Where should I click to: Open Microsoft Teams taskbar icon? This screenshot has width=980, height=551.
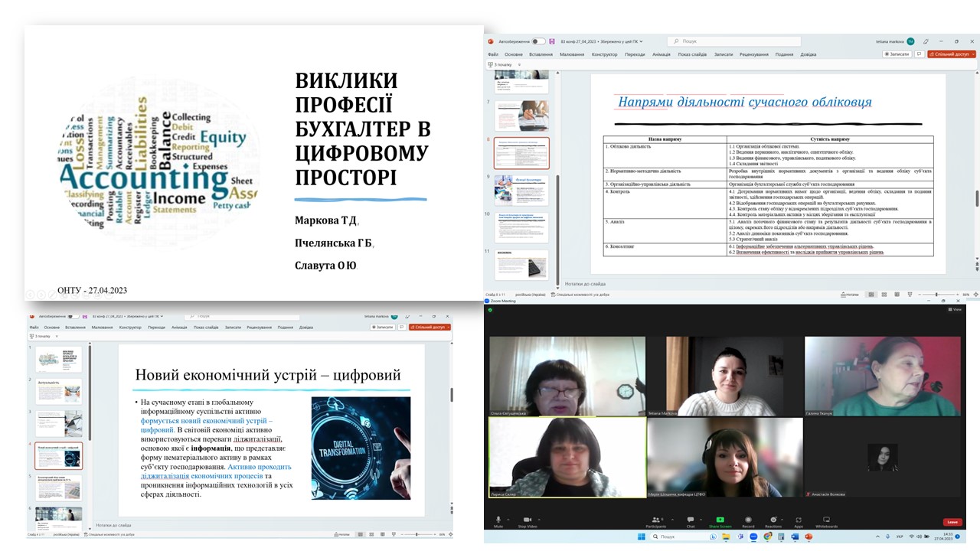pyautogui.click(x=740, y=536)
